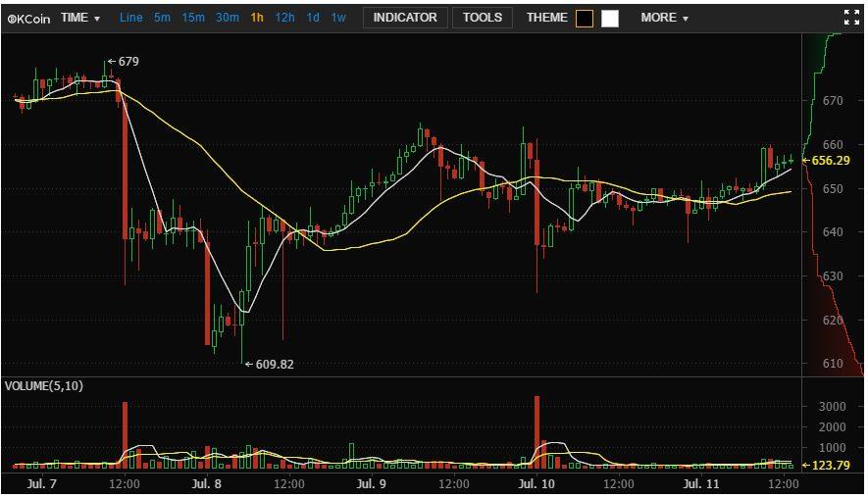
Task: Switch to 1w timeframe
Action: [338, 18]
